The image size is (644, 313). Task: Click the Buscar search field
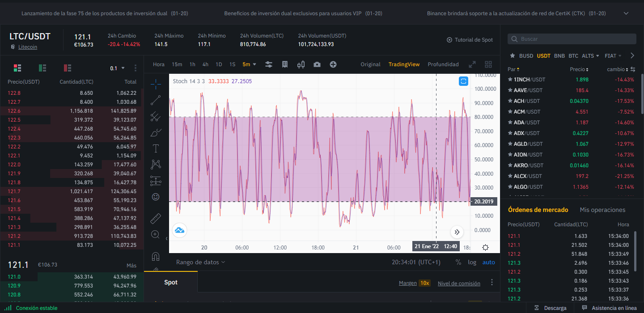coord(572,39)
